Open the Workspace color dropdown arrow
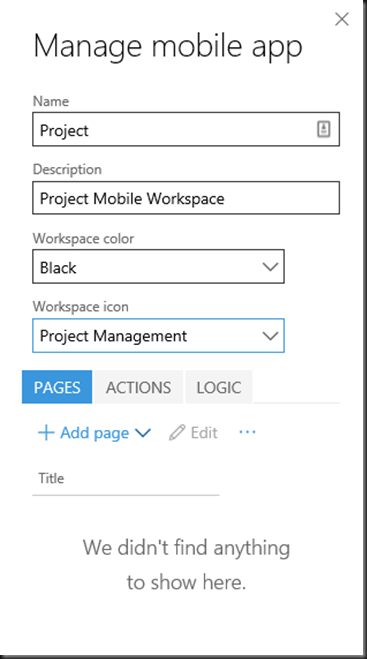The height and width of the screenshot is (659, 367). pos(270,266)
